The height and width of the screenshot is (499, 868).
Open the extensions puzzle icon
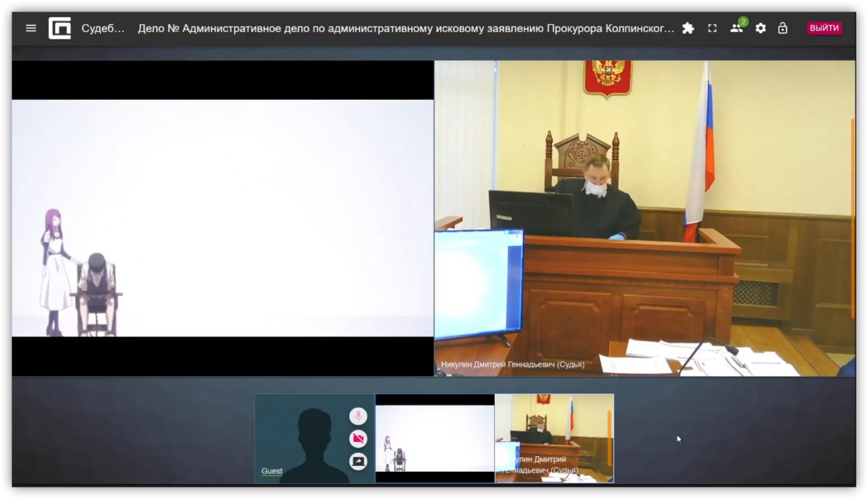point(688,28)
